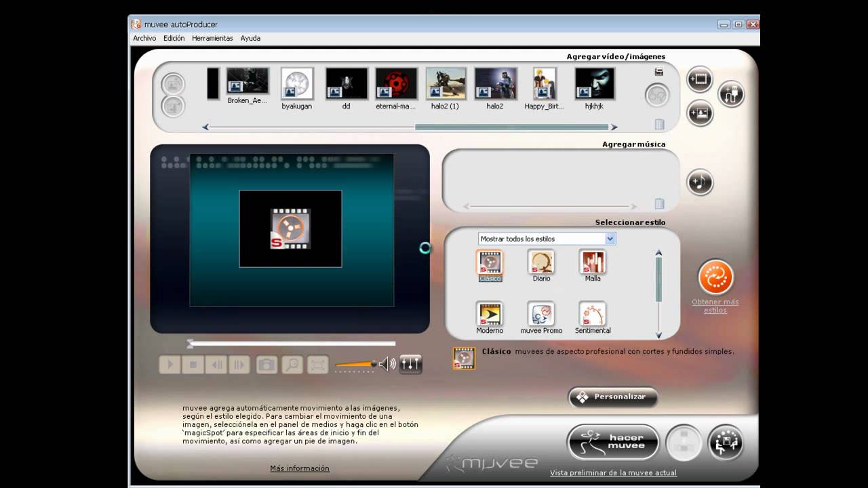The width and height of the screenshot is (868, 488).
Task: Click the hacer muvee button
Action: pyautogui.click(x=613, y=442)
